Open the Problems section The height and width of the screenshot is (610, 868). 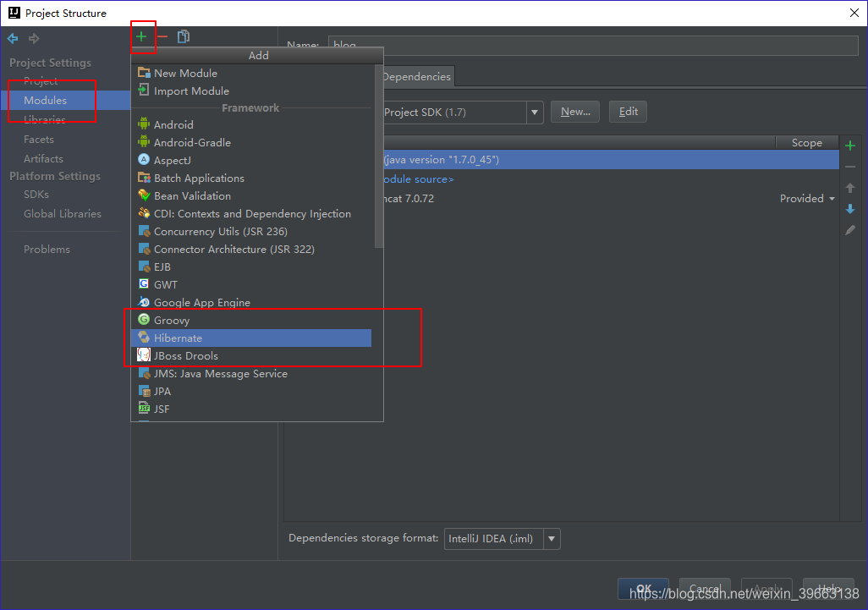click(47, 249)
